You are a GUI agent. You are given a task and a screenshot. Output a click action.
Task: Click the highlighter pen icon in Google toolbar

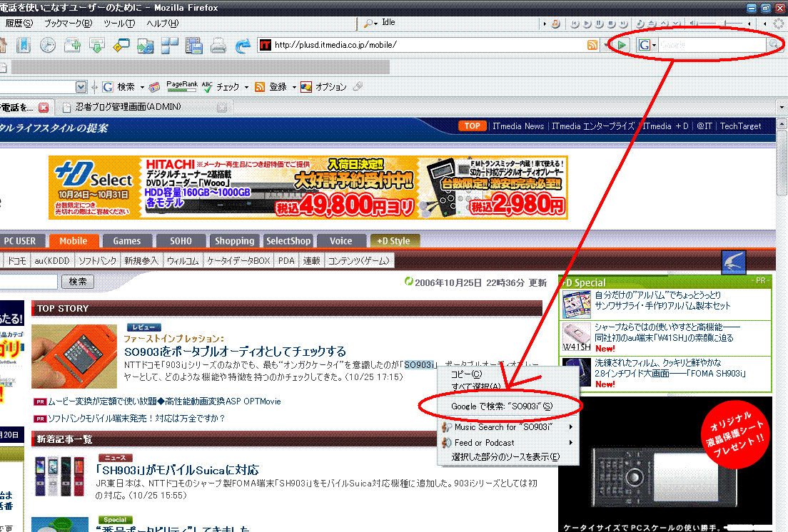pyautogui.click(x=358, y=87)
